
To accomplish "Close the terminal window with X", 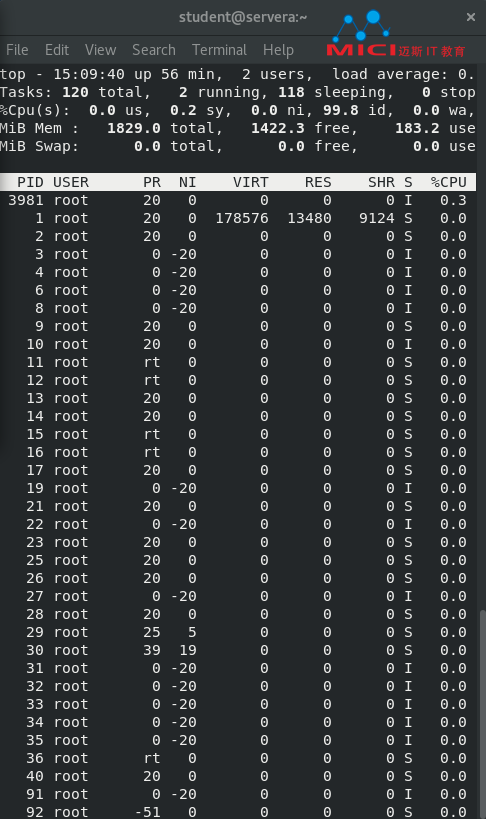I will [x=471, y=17].
